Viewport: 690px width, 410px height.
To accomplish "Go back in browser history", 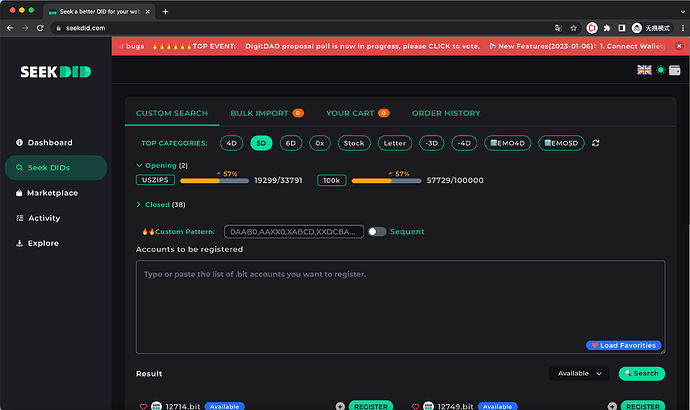I will point(10,28).
